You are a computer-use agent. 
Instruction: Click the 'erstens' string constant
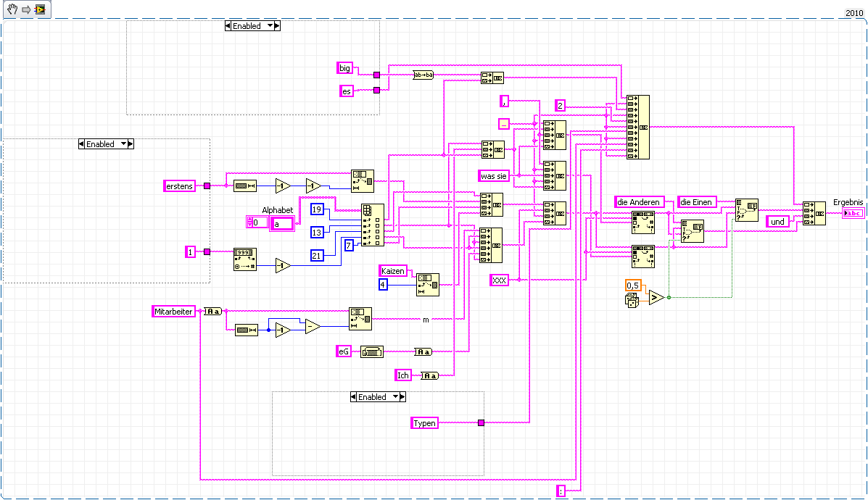point(179,186)
